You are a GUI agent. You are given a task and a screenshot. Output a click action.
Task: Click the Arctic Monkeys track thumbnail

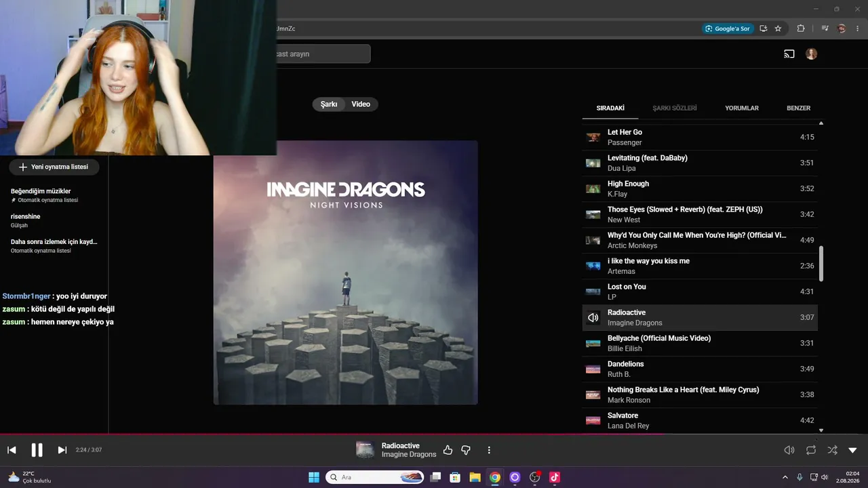(x=593, y=241)
